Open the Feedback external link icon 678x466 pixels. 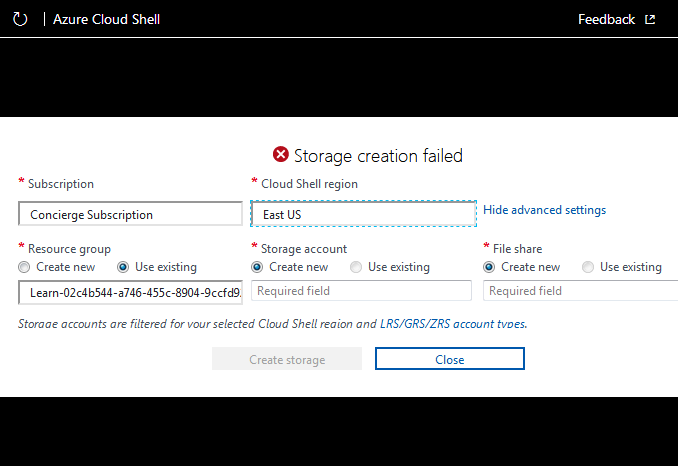click(650, 19)
